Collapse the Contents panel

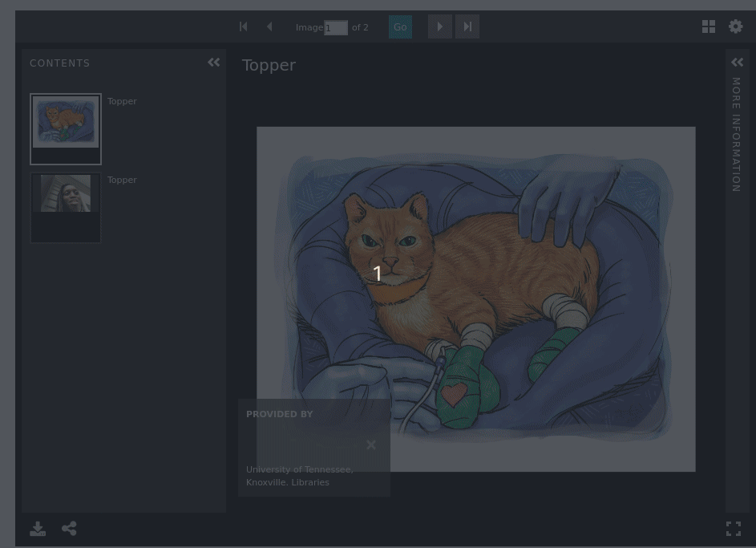tap(213, 63)
